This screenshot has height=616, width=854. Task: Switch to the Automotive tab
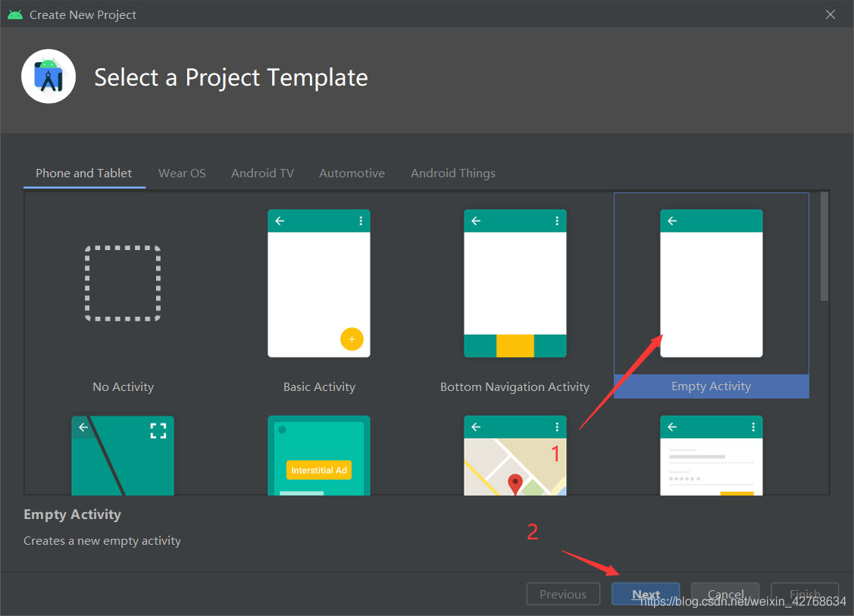(x=352, y=174)
